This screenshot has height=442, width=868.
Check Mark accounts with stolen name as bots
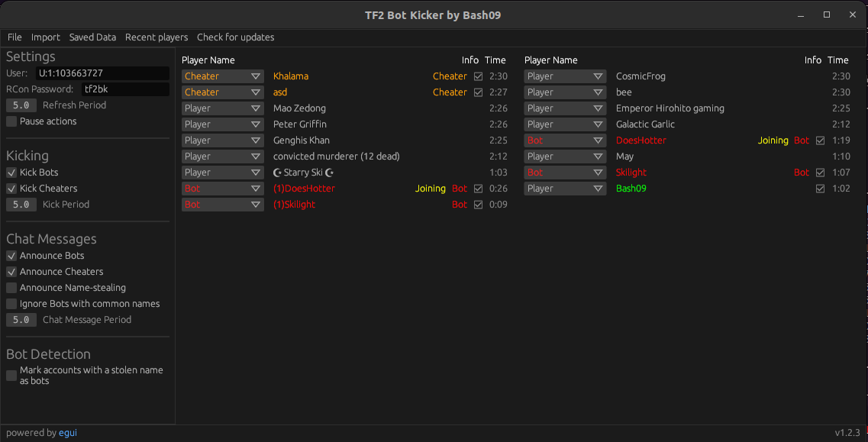(x=11, y=376)
